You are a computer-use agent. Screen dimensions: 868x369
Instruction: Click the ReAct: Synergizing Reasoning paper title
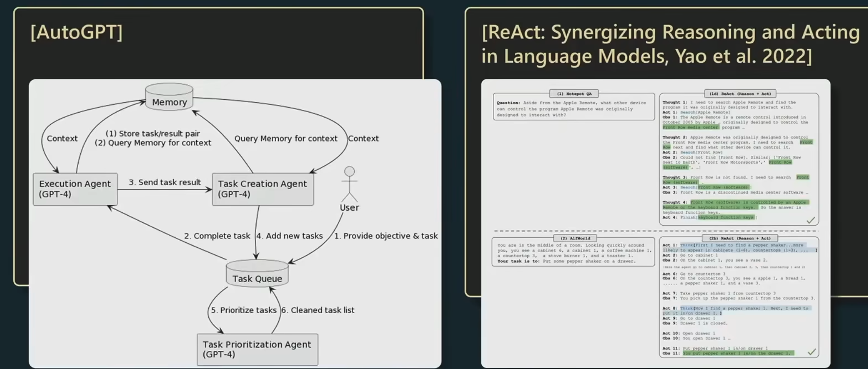click(670, 44)
